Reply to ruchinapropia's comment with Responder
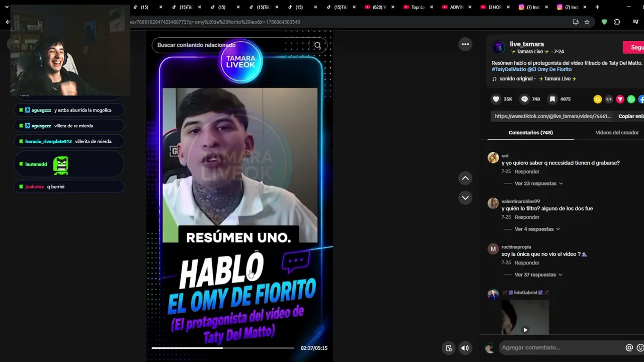This screenshot has height=362, width=644. tap(527, 263)
